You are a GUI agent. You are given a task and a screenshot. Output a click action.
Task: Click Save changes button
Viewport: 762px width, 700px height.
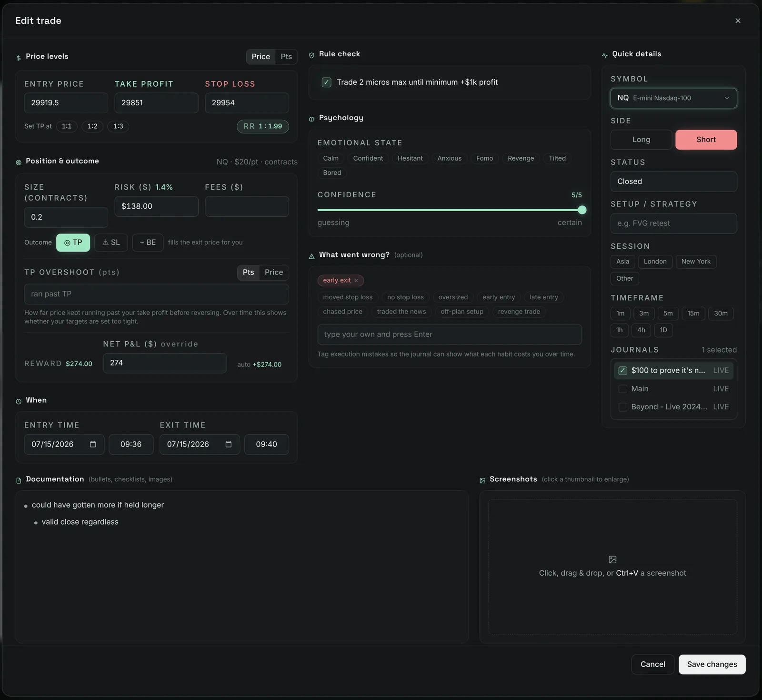click(712, 664)
